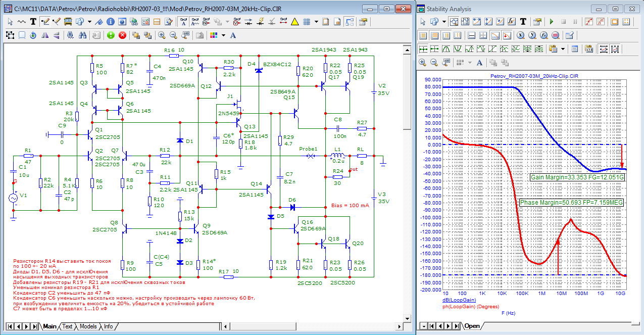Toggle the vertical axis grid lines button

423,35
